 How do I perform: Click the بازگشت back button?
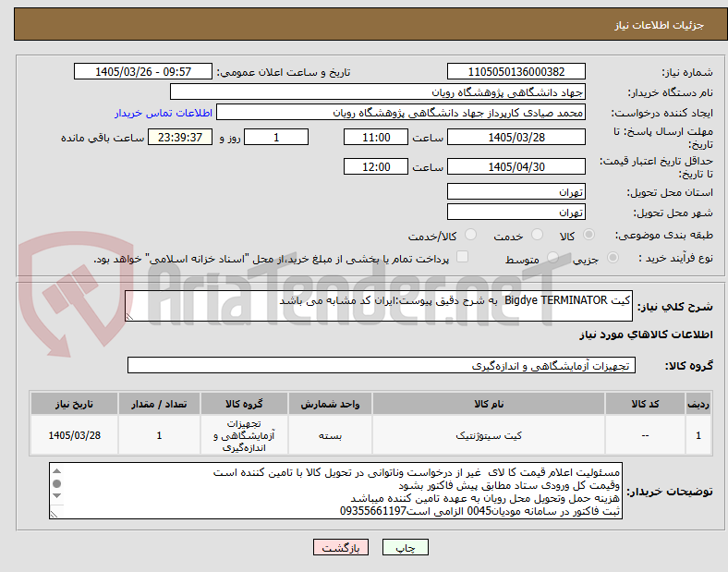tap(341, 547)
